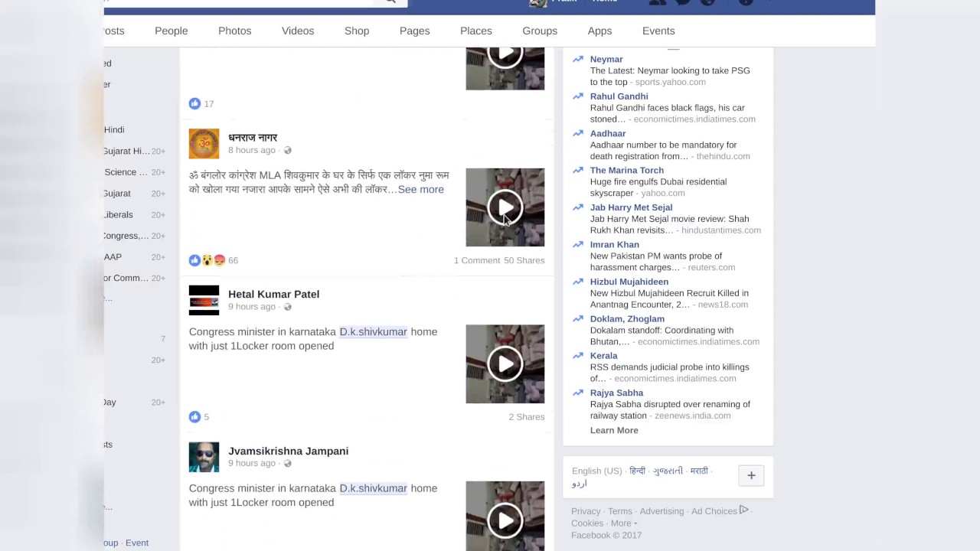Open the Cookies footer link

click(587, 523)
